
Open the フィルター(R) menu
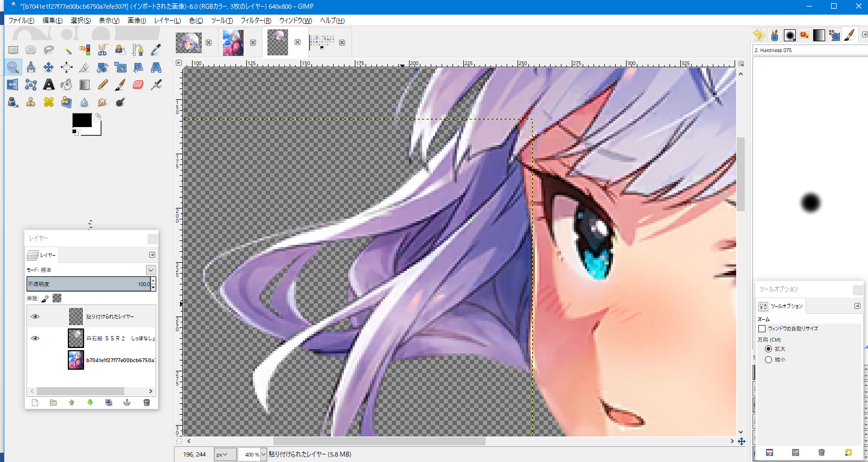[x=256, y=21]
